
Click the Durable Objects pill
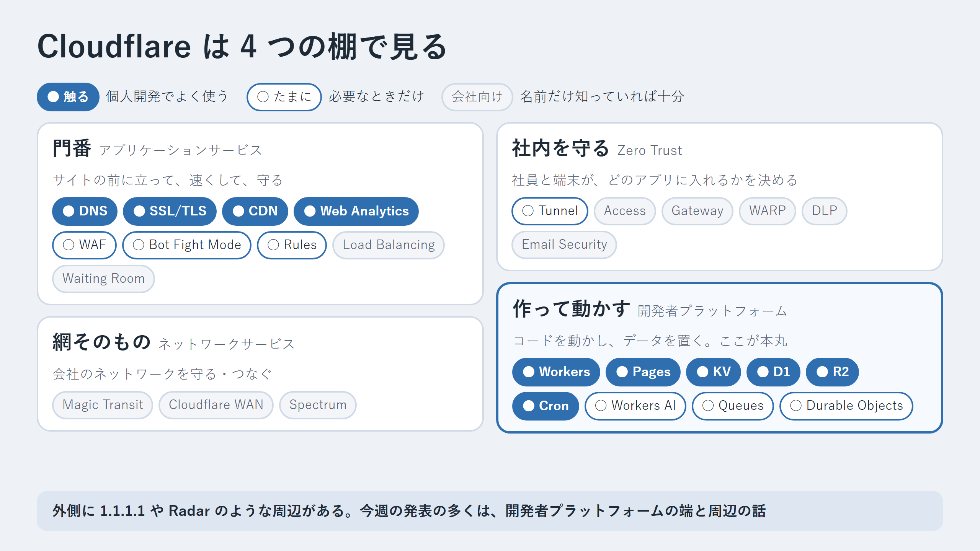tap(846, 406)
